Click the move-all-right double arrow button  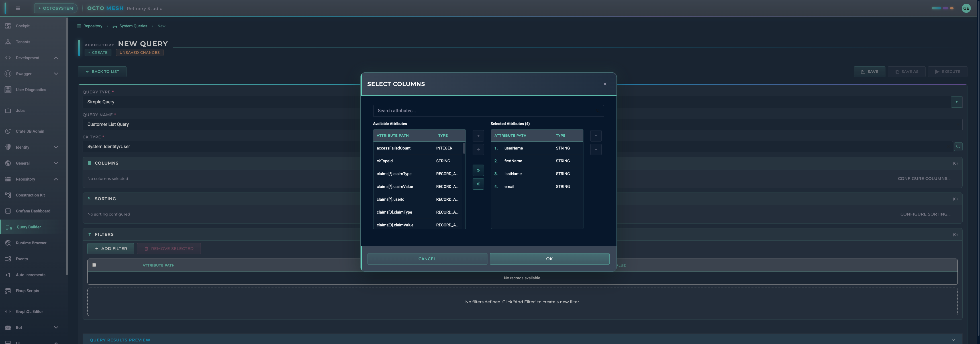pyautogui.click(x=478, y=170)
